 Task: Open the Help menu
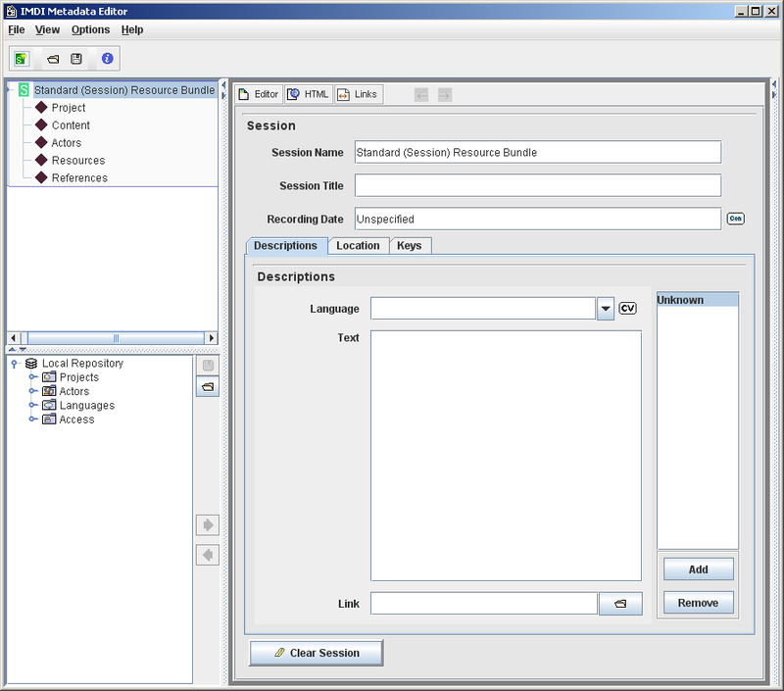coord(132,29)
